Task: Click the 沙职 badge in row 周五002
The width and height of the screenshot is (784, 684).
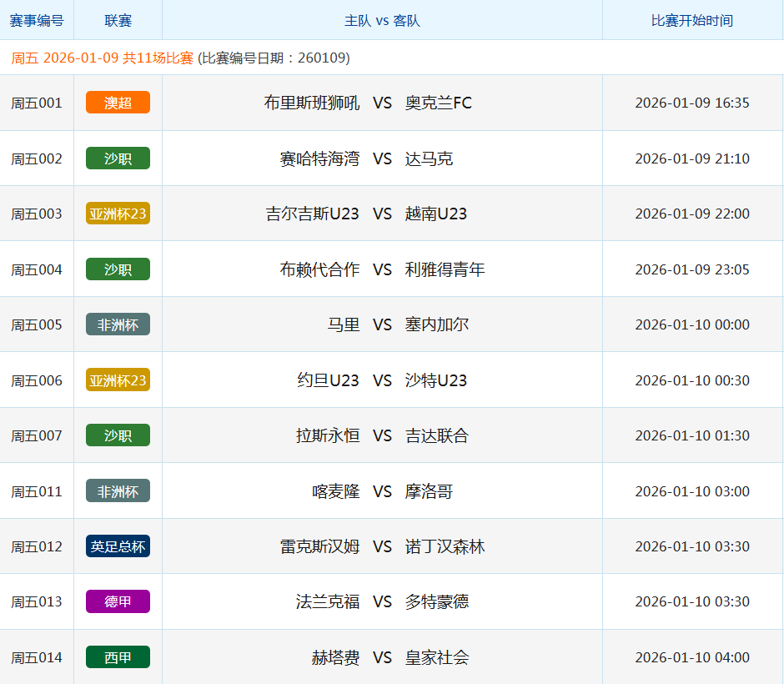Action: [118, 158]
